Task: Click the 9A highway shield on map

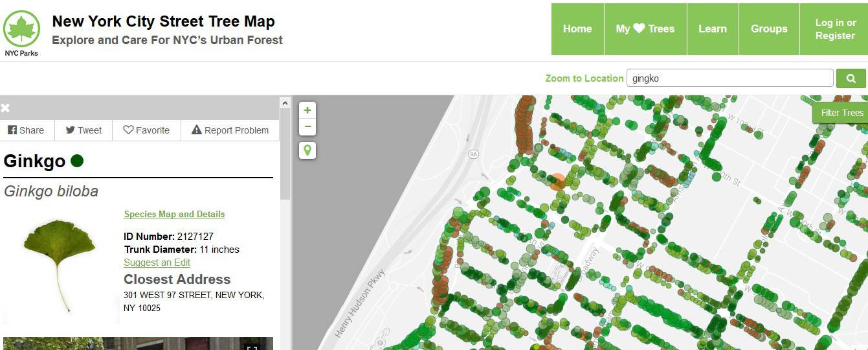Action: pyautogui.click(x=473, y=154)
